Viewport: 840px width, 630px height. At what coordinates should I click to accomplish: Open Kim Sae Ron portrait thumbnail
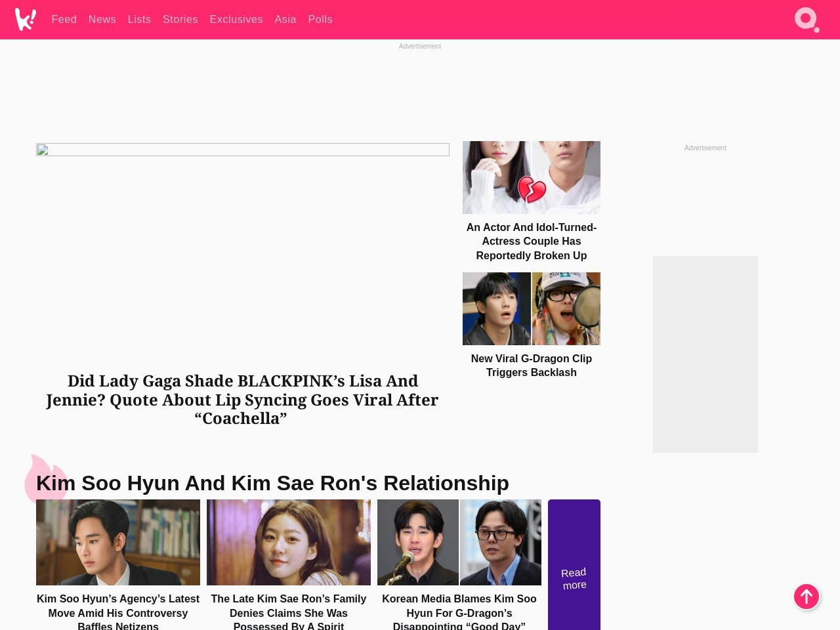click(x=289, y=542)
